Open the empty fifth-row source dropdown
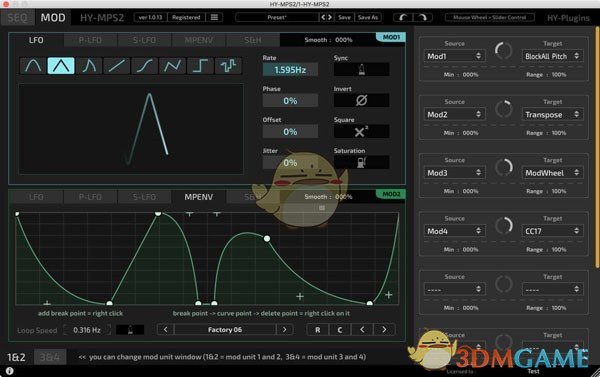The height and width of the screenshot is (377, 600). (454, 289)
